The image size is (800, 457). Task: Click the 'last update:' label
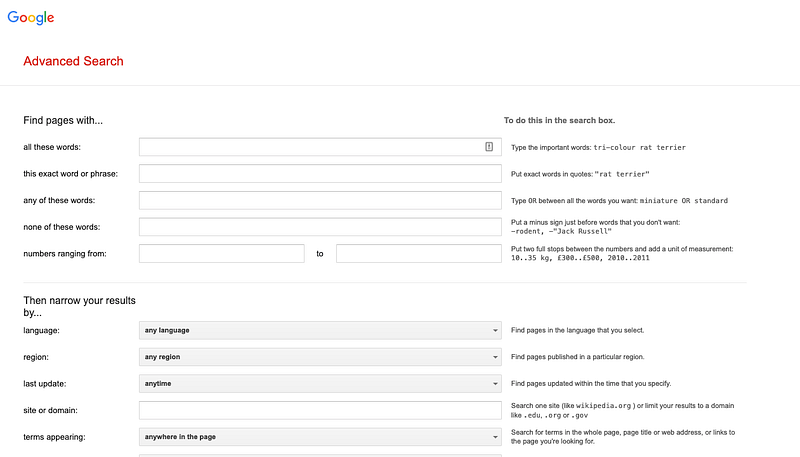[44, 384]
